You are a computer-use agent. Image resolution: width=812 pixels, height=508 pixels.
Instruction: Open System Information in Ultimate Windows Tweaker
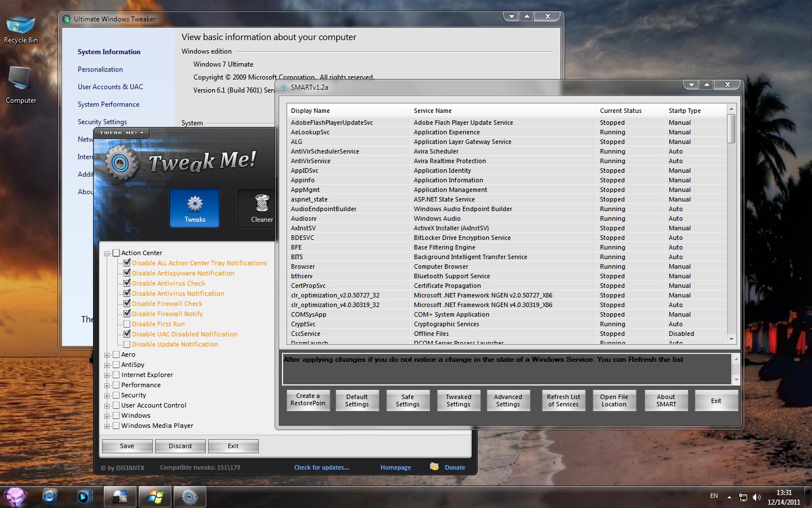(x=109, y=52)
